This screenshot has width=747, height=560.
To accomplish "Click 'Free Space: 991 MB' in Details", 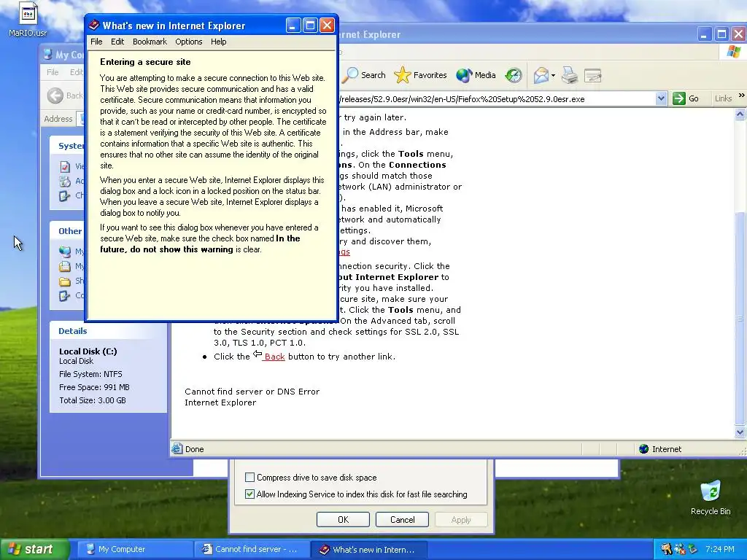I will click(94, 387).
